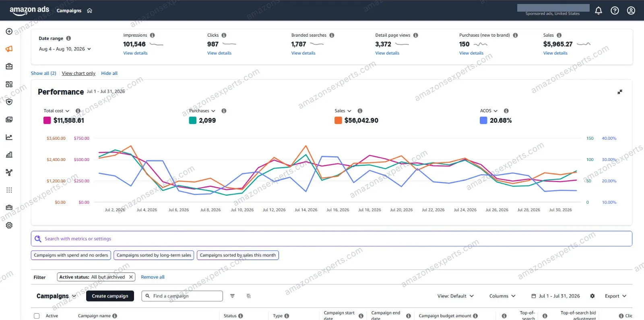Open the ACOS metric dropdown
Image resolution: width=644 pixels, height=320 pixels.
point(489,111)
